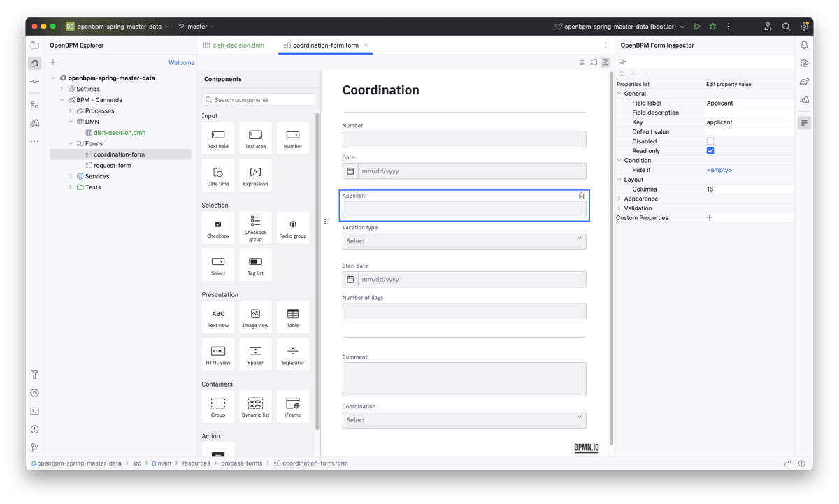
Task: Select the Expression input component
Action: (x=255, y=175)
